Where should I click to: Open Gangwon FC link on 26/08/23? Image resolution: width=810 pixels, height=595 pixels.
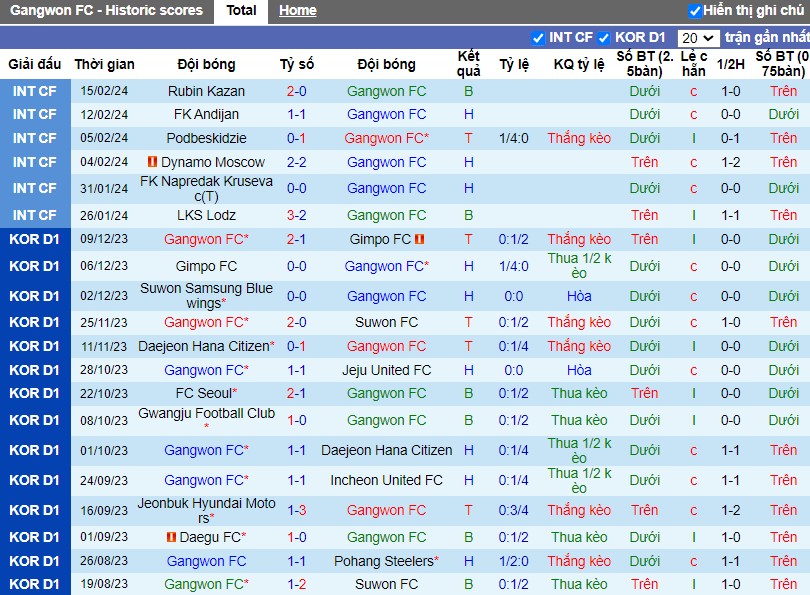click(x=206, y=561)
